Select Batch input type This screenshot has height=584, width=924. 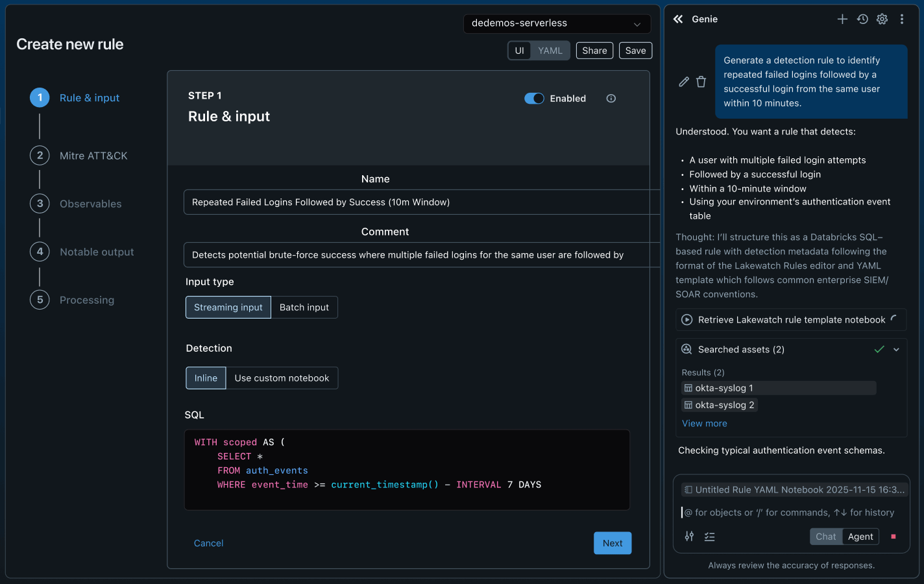click(x=304, y=308)
